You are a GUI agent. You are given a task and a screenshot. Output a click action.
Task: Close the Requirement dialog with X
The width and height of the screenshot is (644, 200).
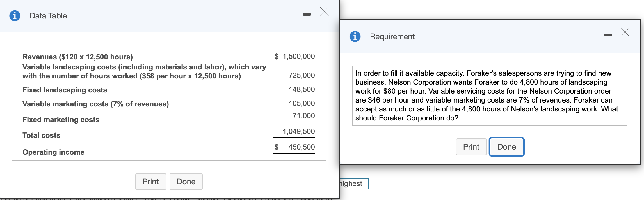[625, 32]
